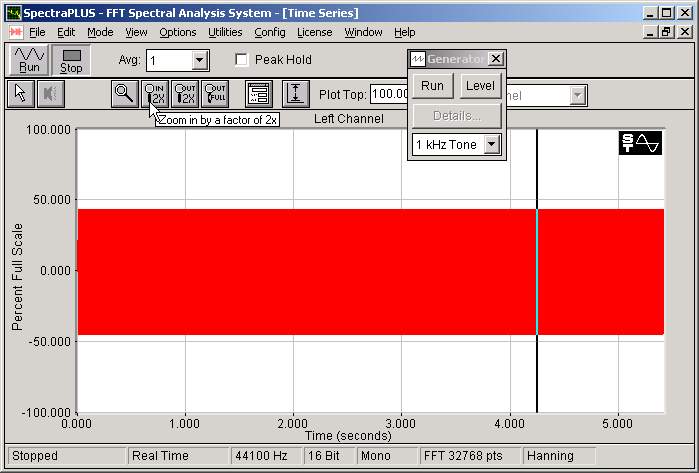Click Run in the Generator window

[432, 86]
